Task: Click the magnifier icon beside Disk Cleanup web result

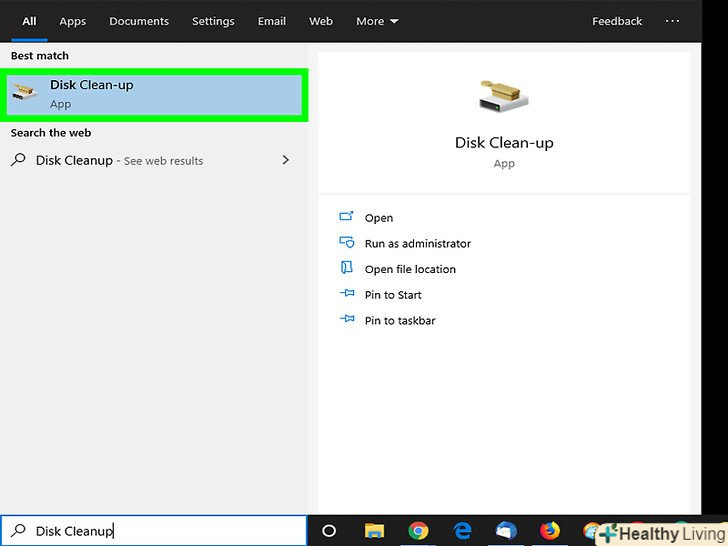Action: coord(18,160)
